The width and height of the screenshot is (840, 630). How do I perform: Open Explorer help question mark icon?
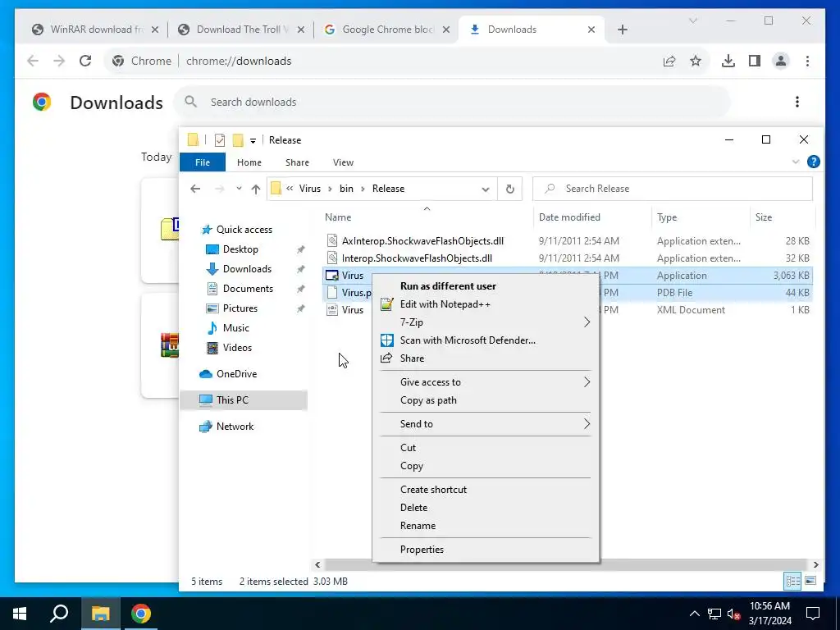click(x=813, y=162)
